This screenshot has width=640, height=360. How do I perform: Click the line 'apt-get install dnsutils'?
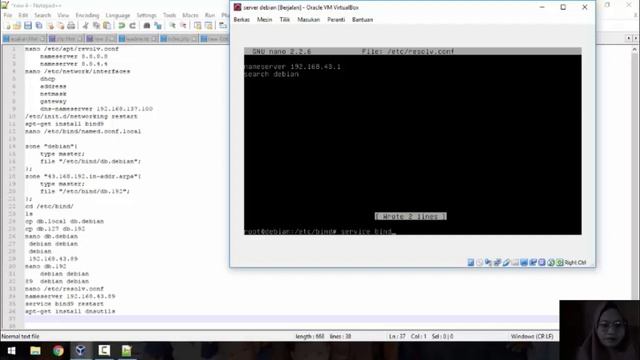click(x=70, y=311)
